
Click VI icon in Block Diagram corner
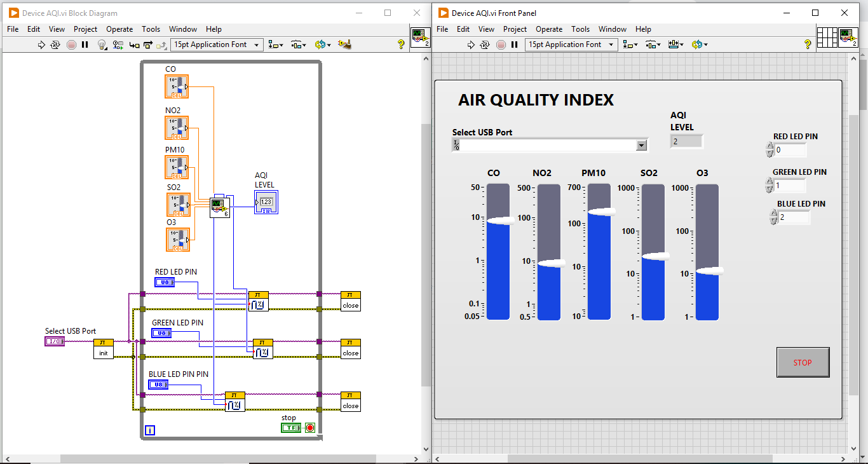pyautogui.click(x=420, y=38)
